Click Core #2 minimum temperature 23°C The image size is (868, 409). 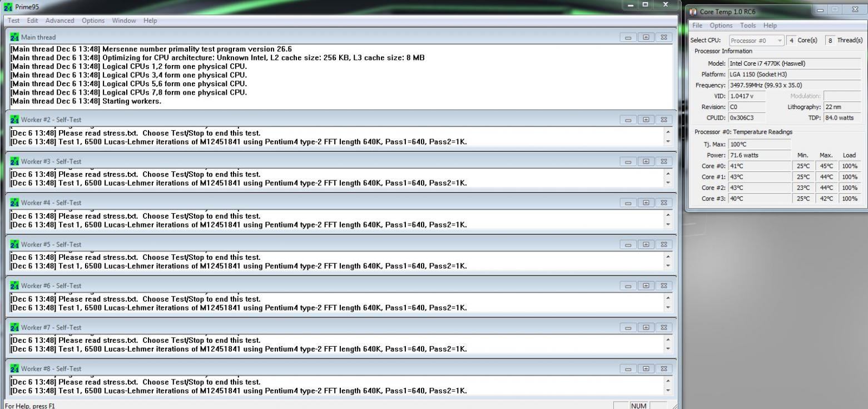point(803,188)
